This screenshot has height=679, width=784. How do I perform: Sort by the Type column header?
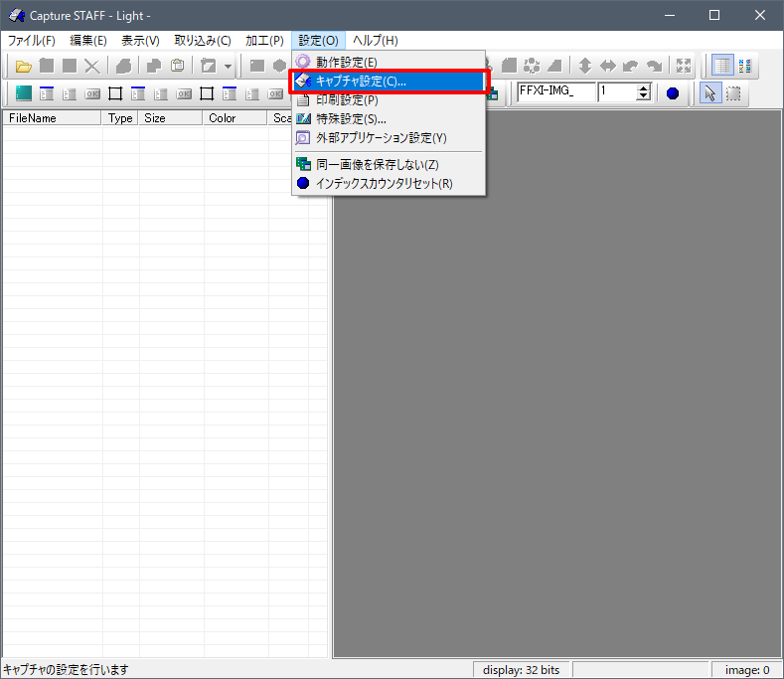(120, 118)
